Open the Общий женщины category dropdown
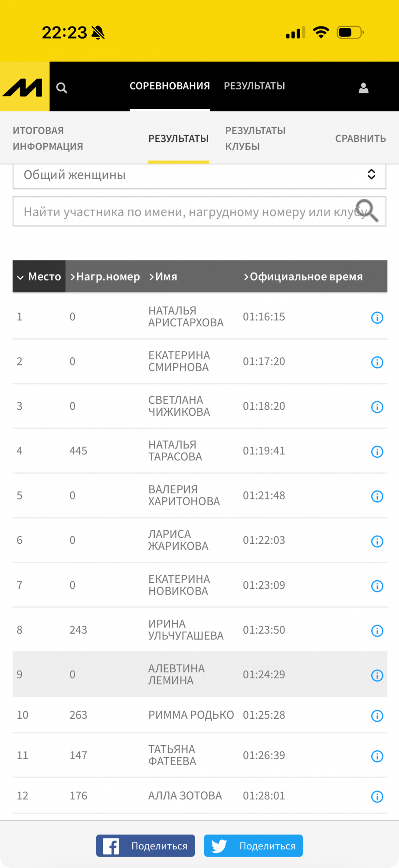Viewport: 399px width, 868px height. point(199,175)
